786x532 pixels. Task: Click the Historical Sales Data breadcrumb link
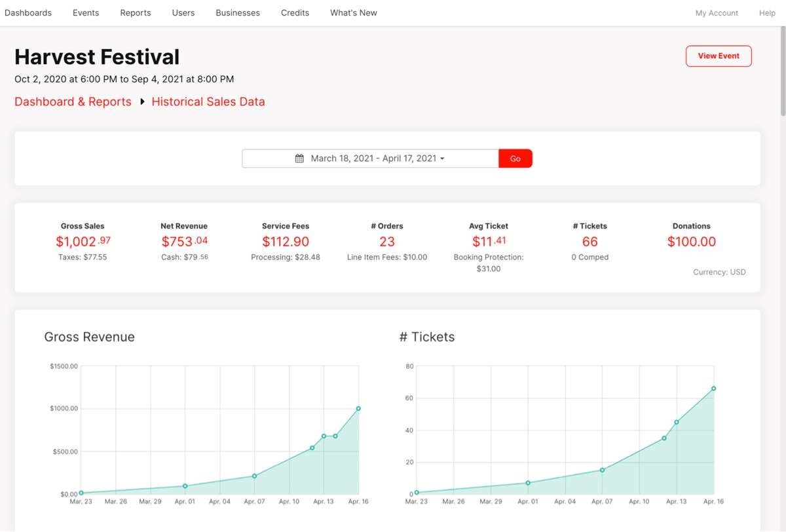pyautogui.click(x=208, y=102)
